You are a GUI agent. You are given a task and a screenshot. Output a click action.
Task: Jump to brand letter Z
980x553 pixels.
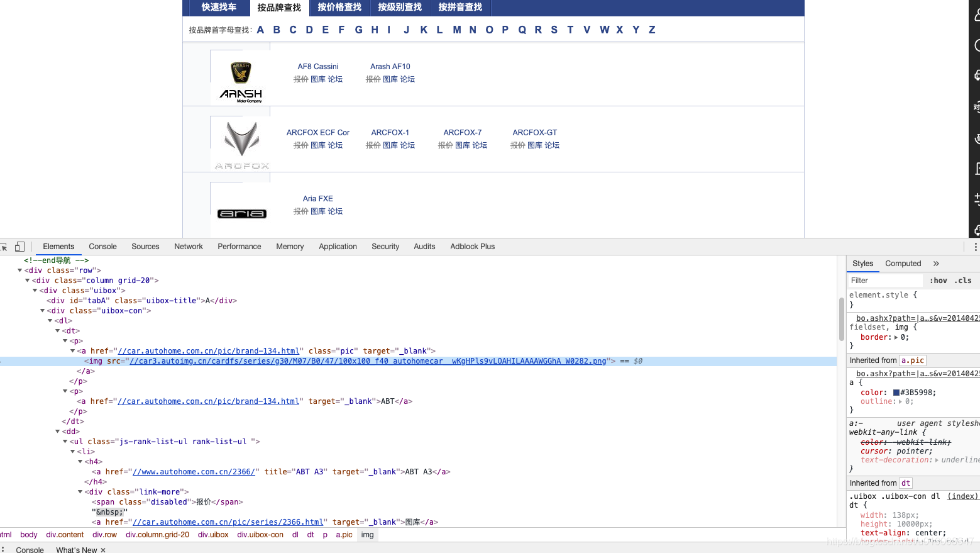pyautogui.click(x=652, y=30)
